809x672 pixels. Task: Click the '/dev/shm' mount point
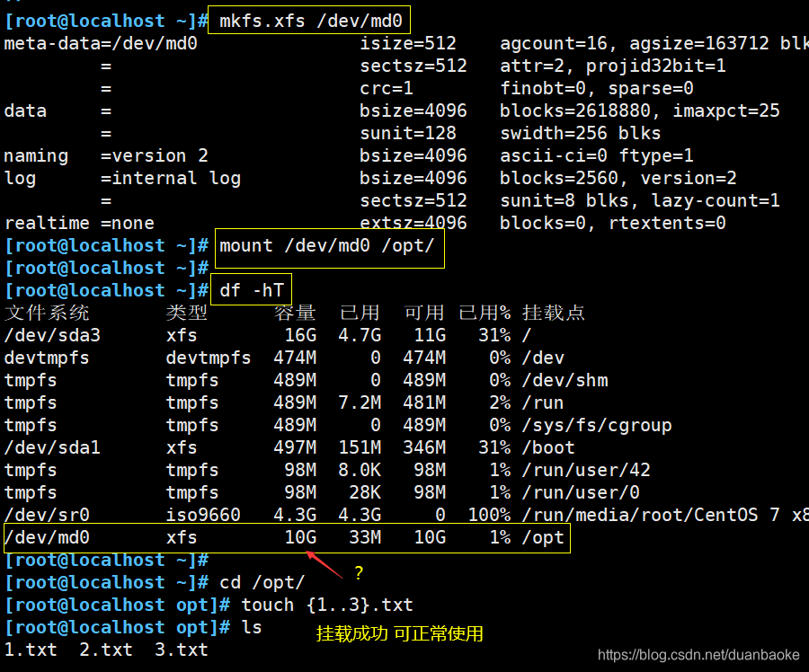[x=565, y=380]
